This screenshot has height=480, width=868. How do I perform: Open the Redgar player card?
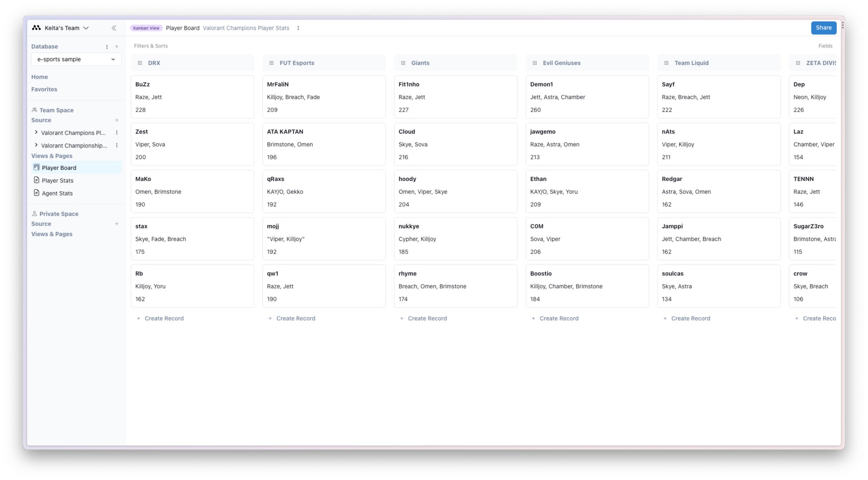coord(719,192)
